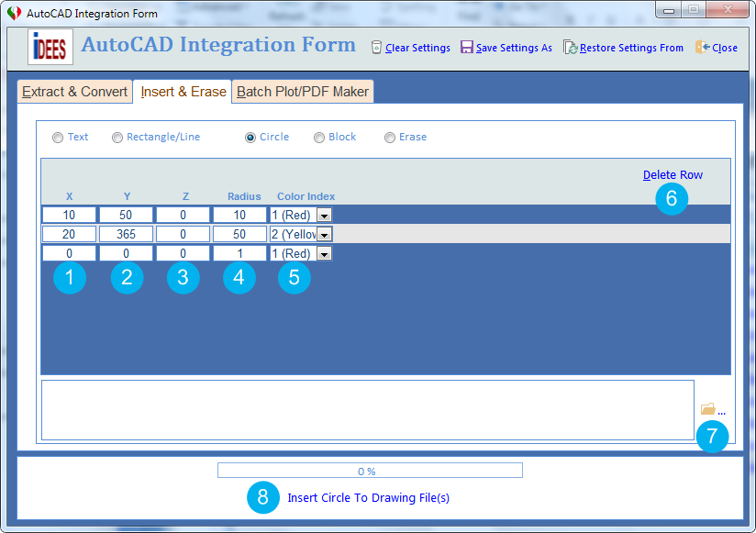Click the 0 % progress bar
The width and height of the screenshot is (756, 533).
370,471
